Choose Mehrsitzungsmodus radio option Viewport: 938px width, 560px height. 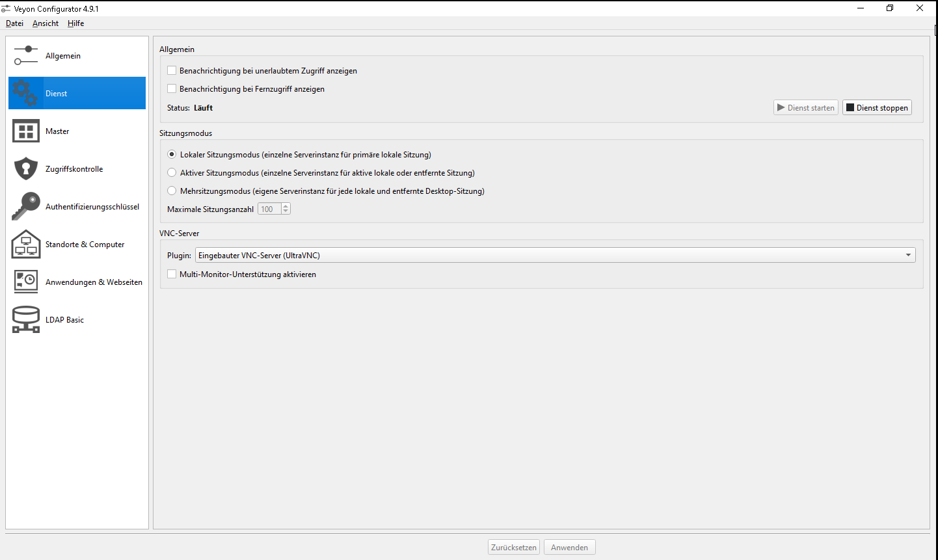172,191
